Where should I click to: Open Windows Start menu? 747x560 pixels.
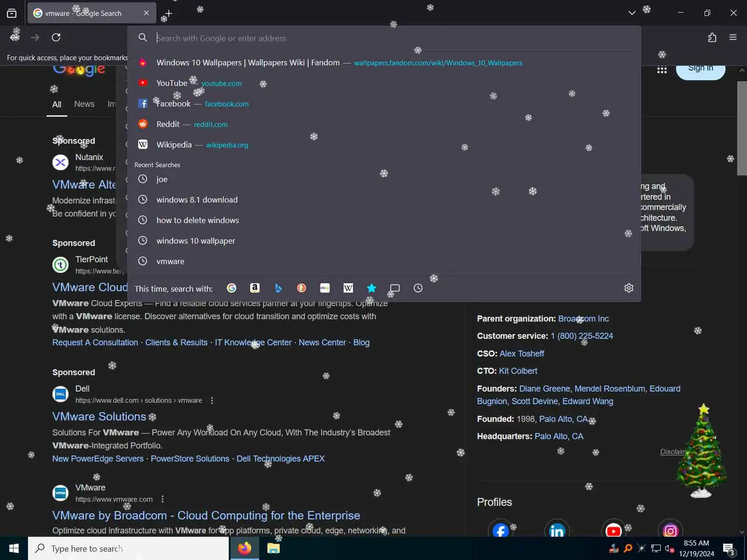point(14,548)
